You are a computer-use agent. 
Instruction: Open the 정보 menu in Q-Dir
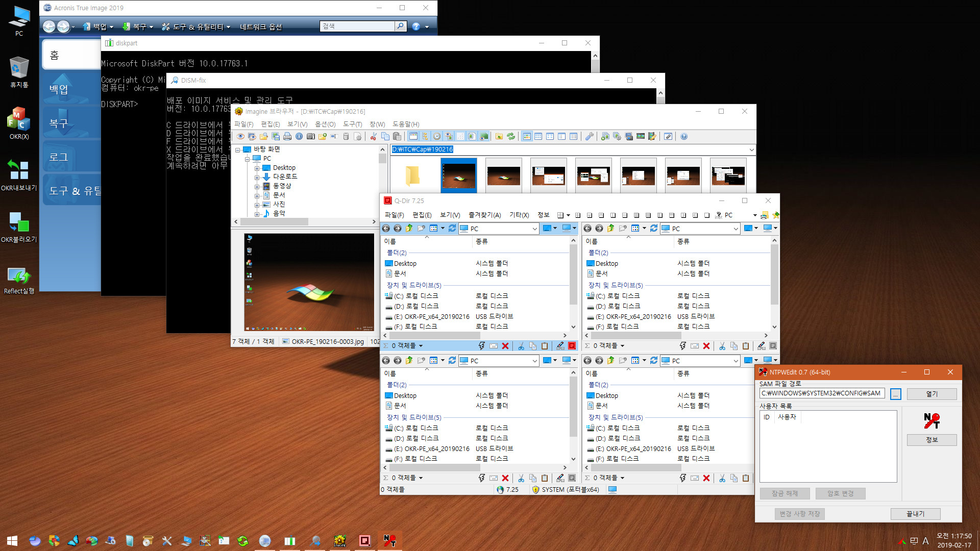pyautogui.click(x=544, y=215)
